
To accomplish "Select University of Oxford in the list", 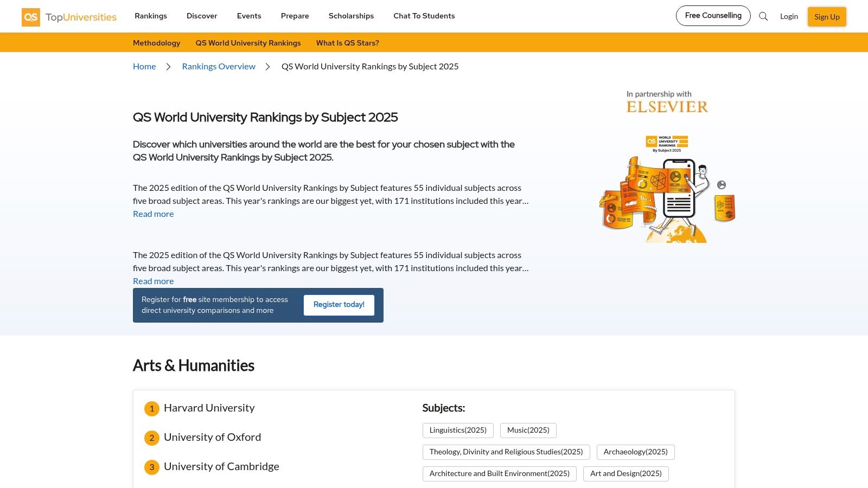I will pyautogui.click(x=213, y=437).
